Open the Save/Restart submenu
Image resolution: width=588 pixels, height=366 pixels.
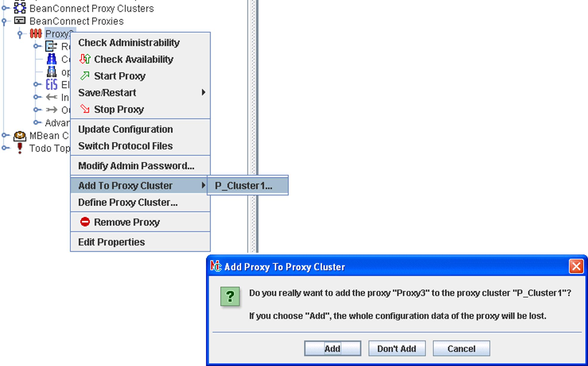pos(140,93)
